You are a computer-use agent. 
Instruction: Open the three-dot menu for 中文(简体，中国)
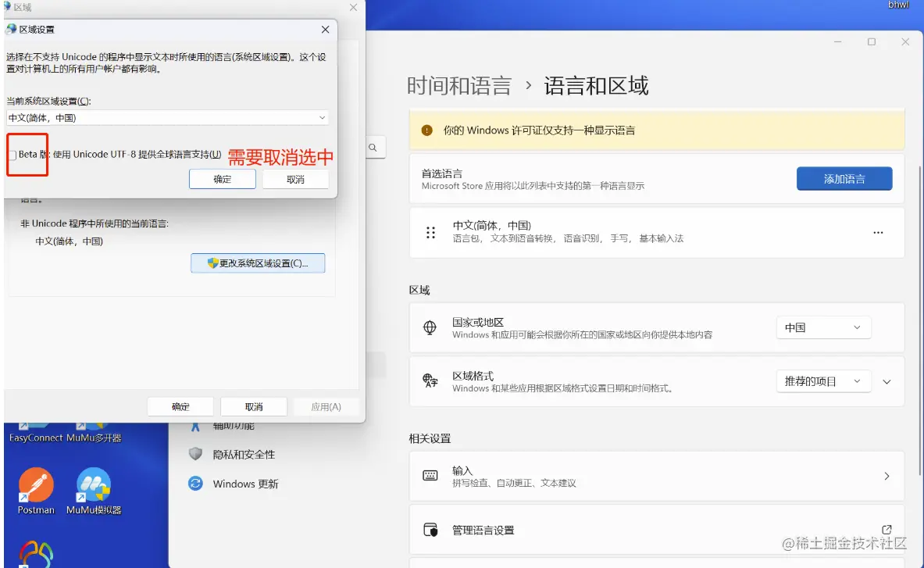878,232
